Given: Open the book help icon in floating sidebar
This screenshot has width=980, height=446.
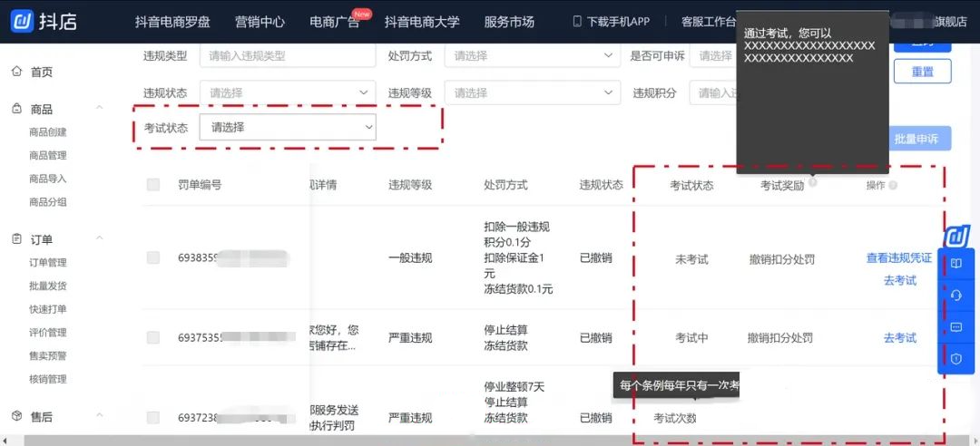Looking at the screenshot, I should 955,264.
